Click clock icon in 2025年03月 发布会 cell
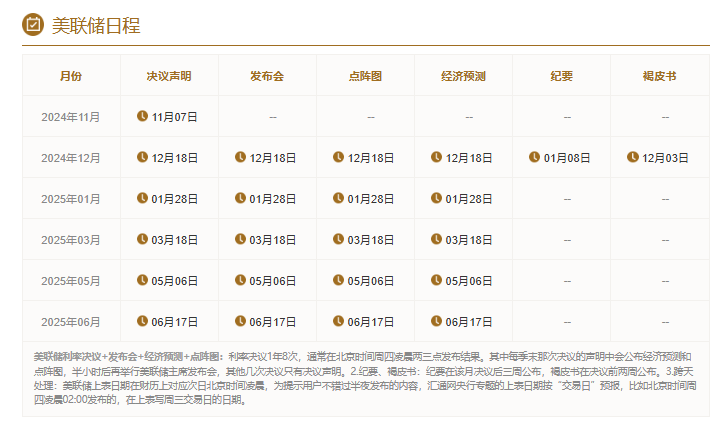The width and height of the screenshot is (724, 428). pos(240,239)
